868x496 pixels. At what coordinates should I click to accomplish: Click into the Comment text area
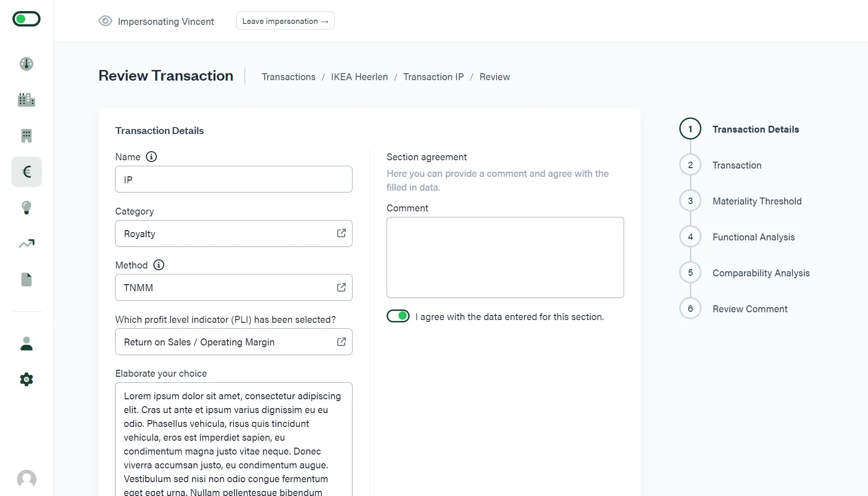505,257
